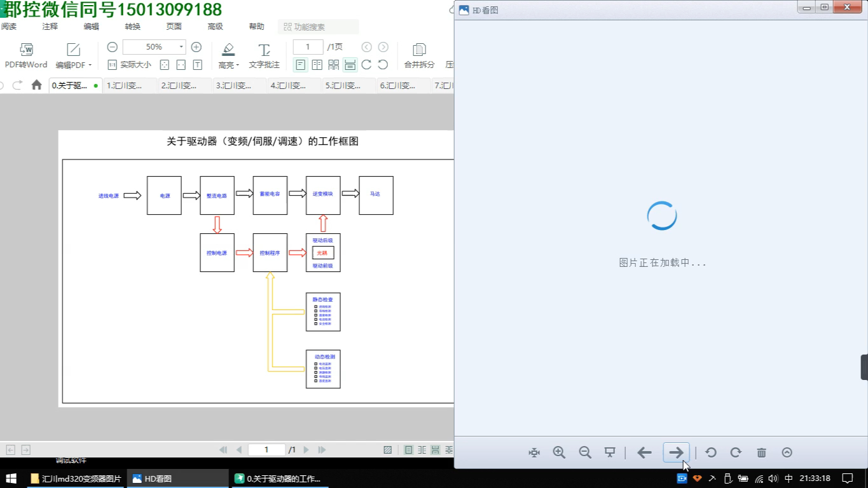Switch to the 1.汇川变... document tab
Viewport: 868px width, 488px height.
coord(130,85)
